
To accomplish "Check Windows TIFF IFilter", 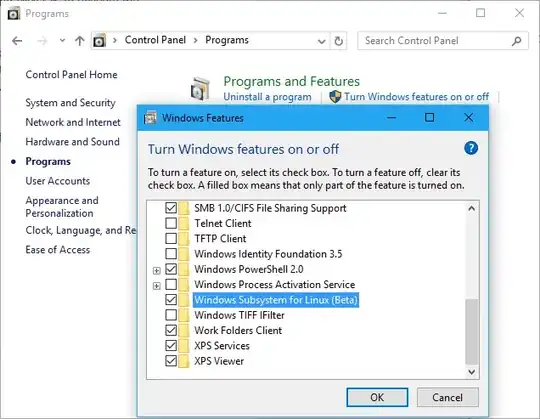I will [x=171, y=315].
